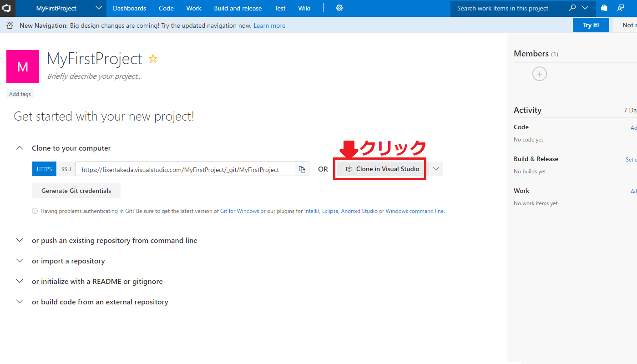This screenshot has width=637, height=364.
Task: Open the Android Studio plugin link
Action: click(359, 211)
